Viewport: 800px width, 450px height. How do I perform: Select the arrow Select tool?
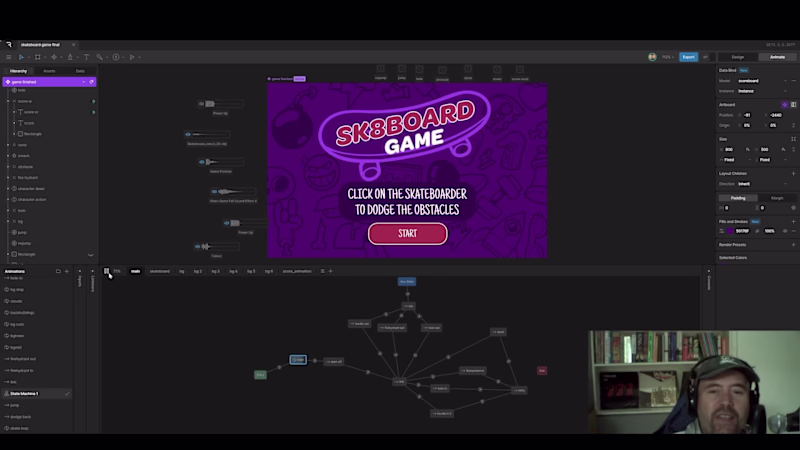click(21, 57)
